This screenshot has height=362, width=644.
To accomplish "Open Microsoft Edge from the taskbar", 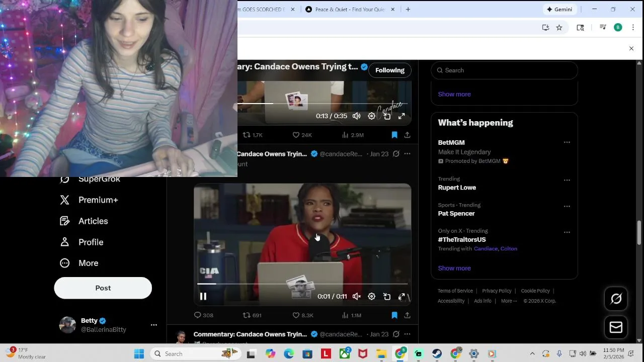I will coord(289,353).
